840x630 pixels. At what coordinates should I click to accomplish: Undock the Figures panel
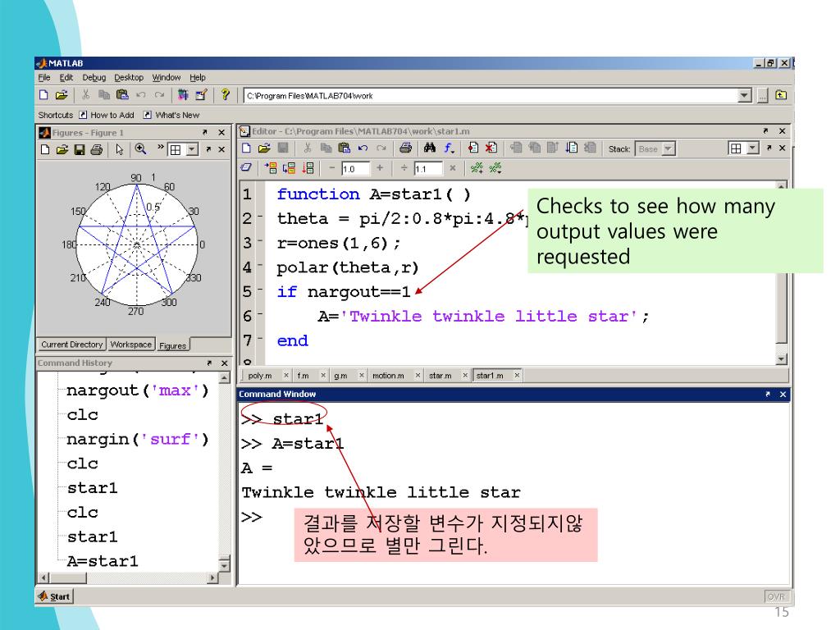click(205, 132)
